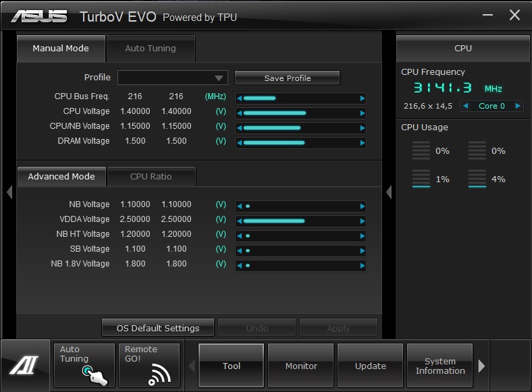Increase DRAM Voltage with right arrow
This screenshot has height=392, width=532.
pos(362,143)
